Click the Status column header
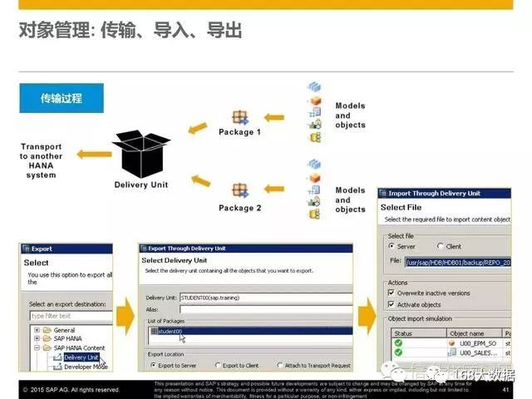Viewport: 532px width, 399px height. pyautogui.click(x=419, y=333)
